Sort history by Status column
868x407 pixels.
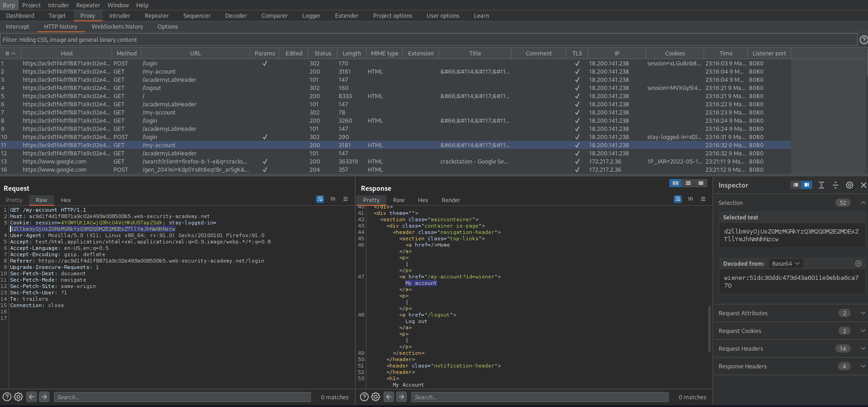tap(323, 54)
